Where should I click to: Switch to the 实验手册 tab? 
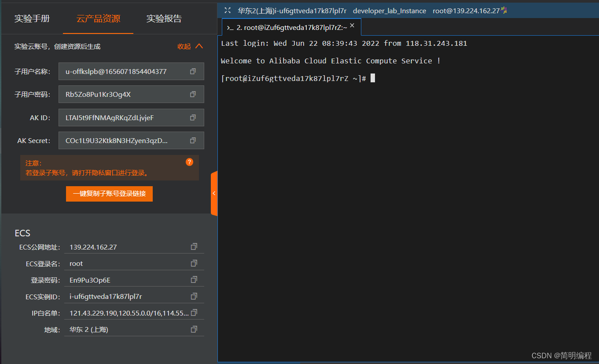(x=32, y=18)
